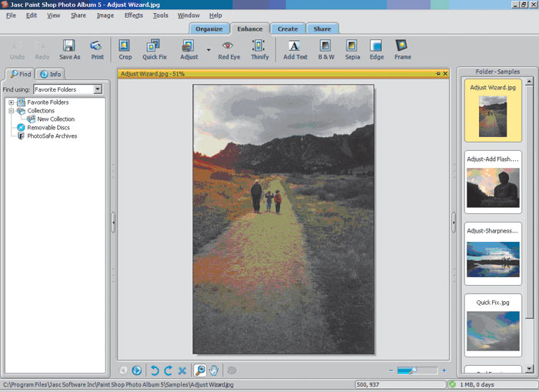The width and height of the screenshot is (539, 392).
Task: Open the Image menu
Action: (105, 15)
